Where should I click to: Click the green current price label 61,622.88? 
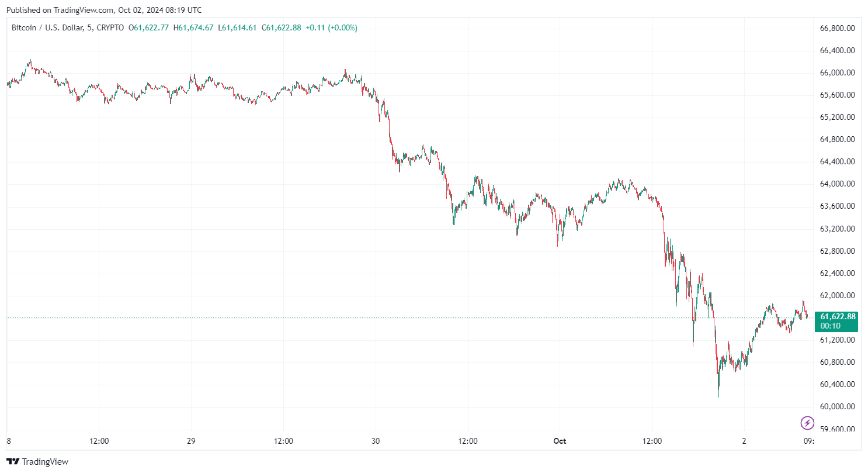click(x=838, y=316)
